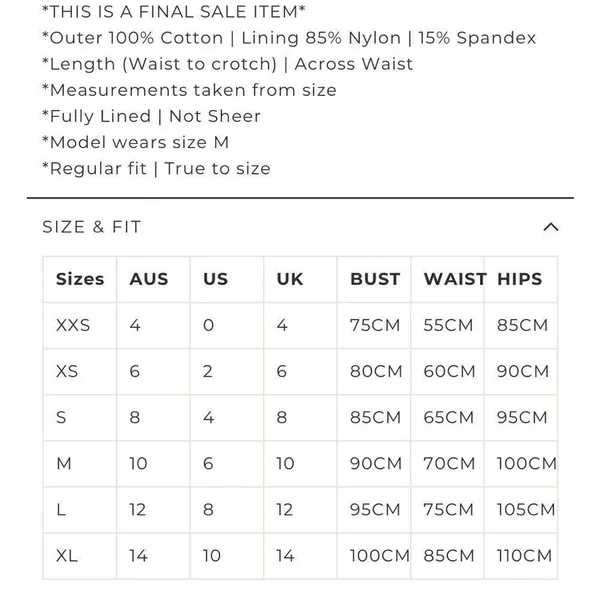The width and height of the screenshot is (600, 600).
Task: Select the XXS size row label
Action: (73, 325)
